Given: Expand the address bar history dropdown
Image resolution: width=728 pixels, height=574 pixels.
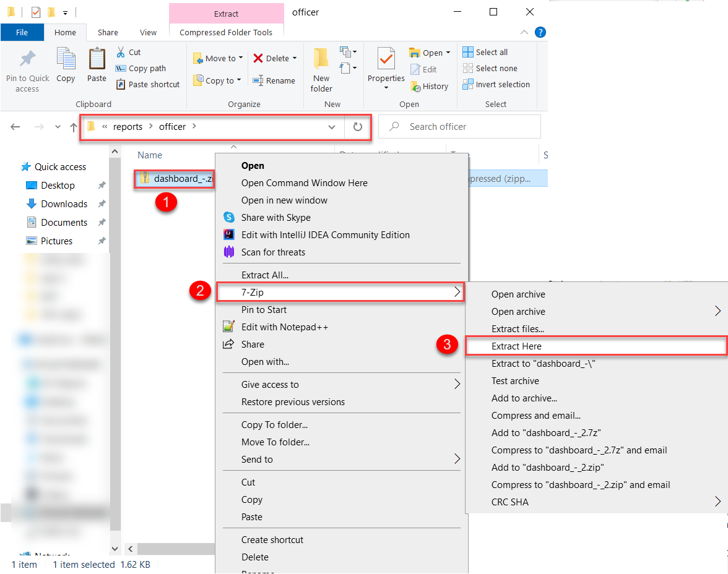Looking at the screenshot, I should click(x=332, y=127).
